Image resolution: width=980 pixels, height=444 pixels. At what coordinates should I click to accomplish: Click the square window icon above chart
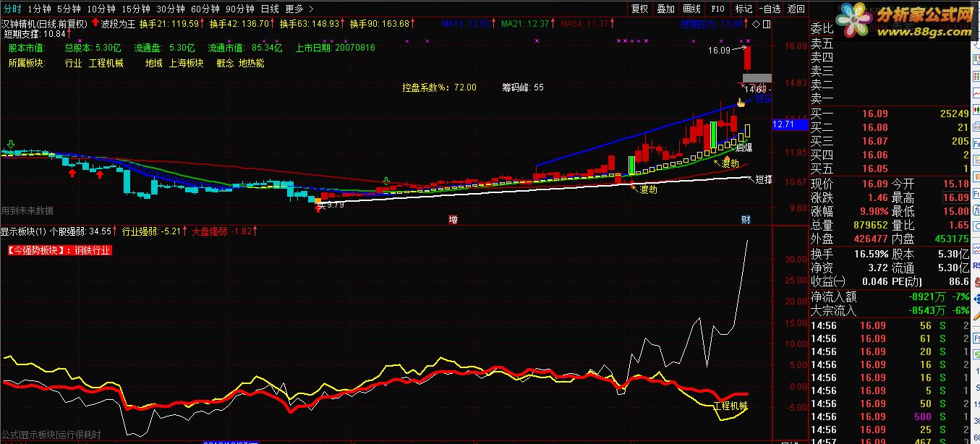point(767,24)
